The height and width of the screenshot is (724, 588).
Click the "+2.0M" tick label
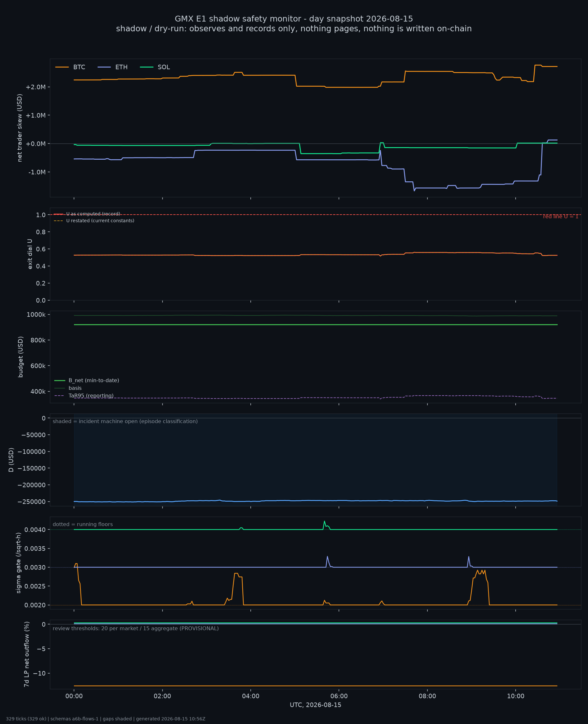coord(36,87)
